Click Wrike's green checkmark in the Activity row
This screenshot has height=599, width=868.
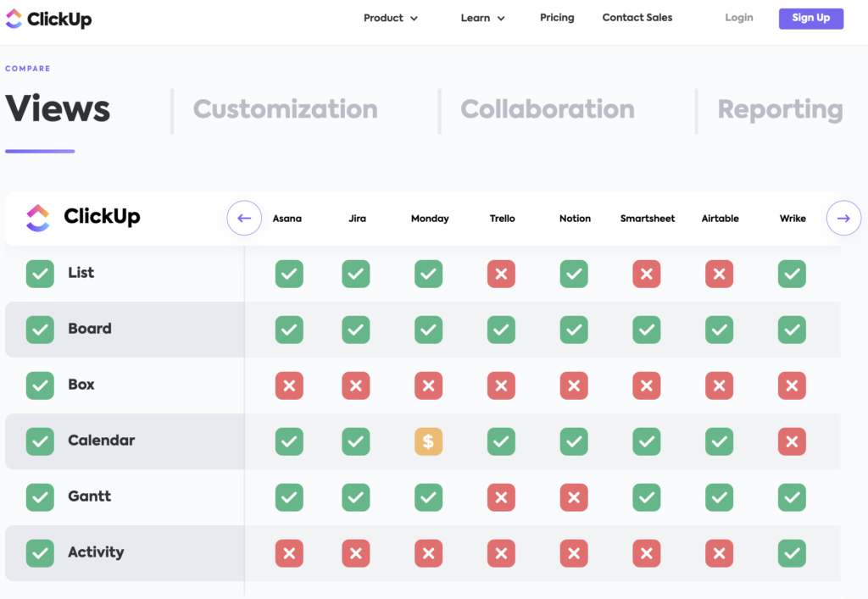[x=792, y=553]
